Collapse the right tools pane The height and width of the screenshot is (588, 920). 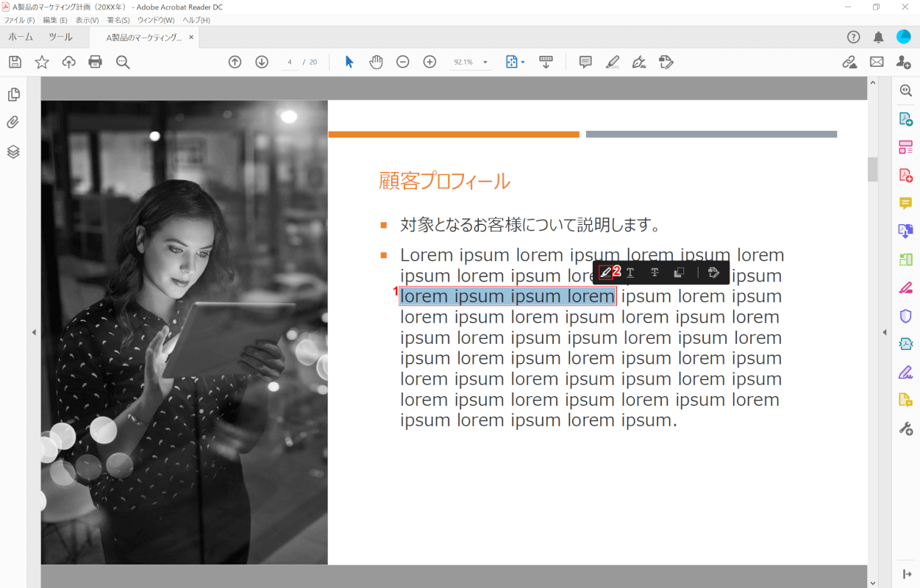885,332
